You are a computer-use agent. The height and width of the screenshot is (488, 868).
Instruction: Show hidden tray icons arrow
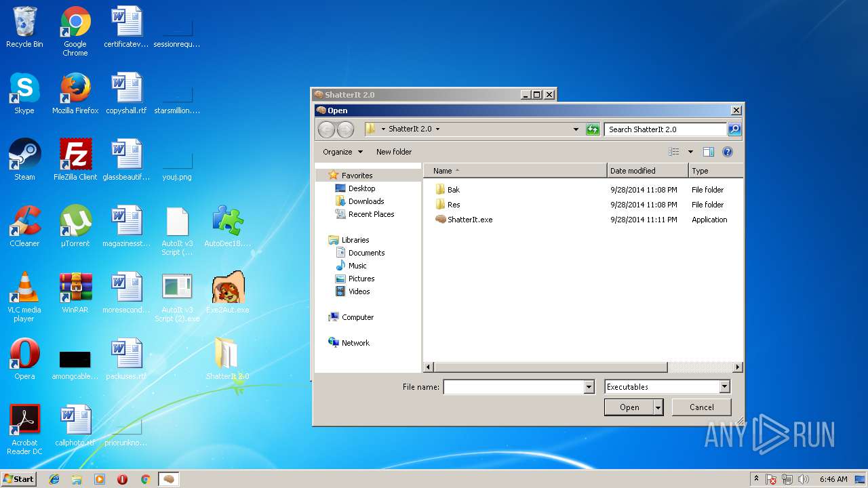pos(757,479)
